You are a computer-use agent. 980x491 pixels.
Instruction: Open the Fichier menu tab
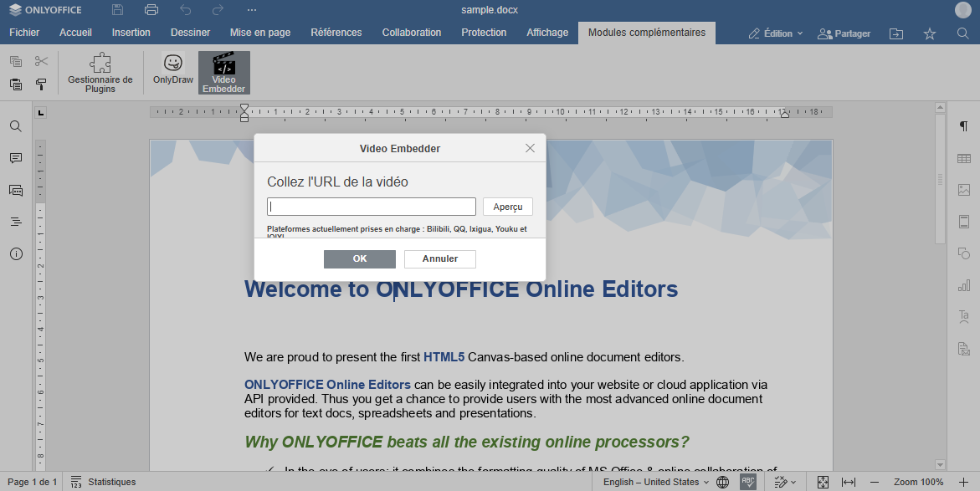coord(24,33)
